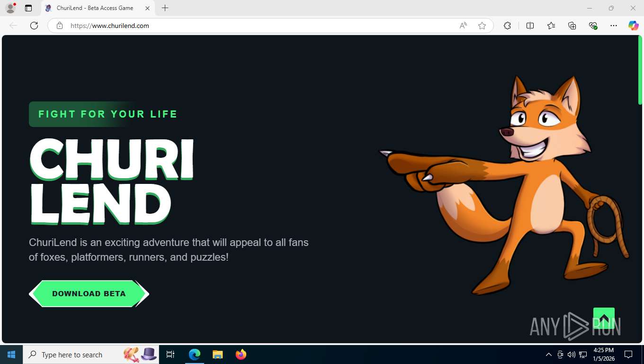Launch the Copilot icon in Edge
Screen dimensions: 644x364
point(633,26)
